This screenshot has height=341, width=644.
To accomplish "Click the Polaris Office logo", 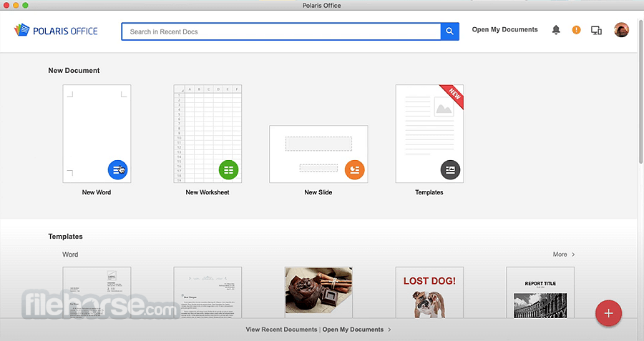I will tap(56, 30).
